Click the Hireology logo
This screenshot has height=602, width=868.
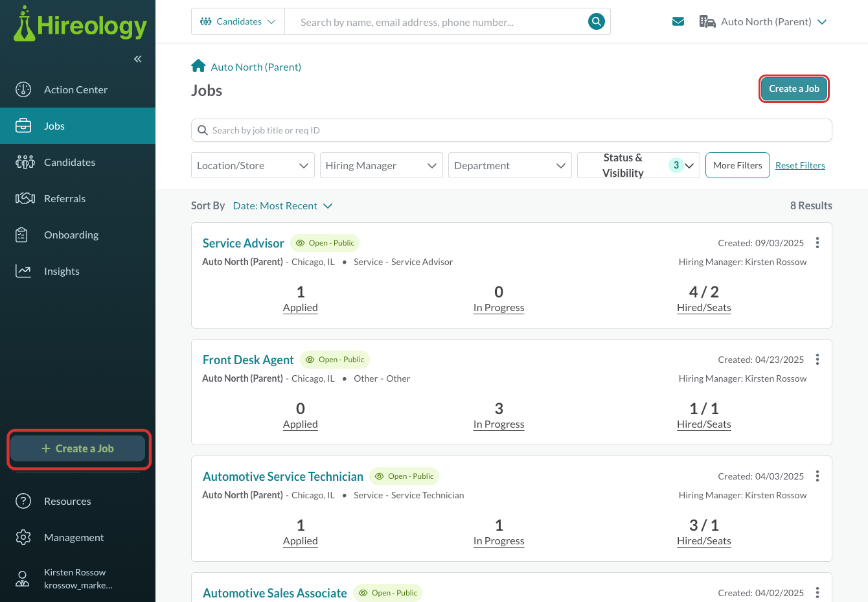[80, 24]
